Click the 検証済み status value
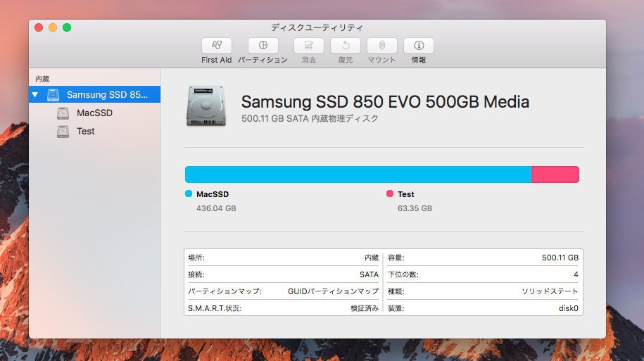The width and height of the screenshot is (644, 361). click(365, 308)
